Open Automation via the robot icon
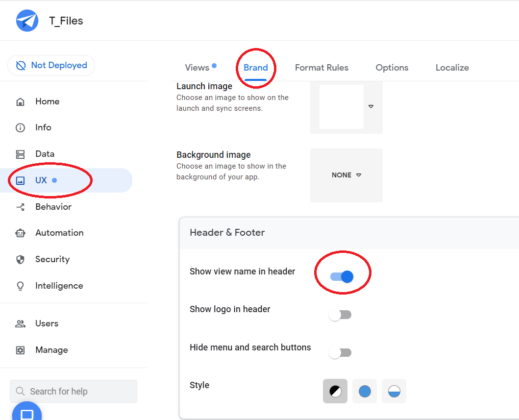Image resolution: width=519 pixels, height=420 pixels. [x=20, y=233]
